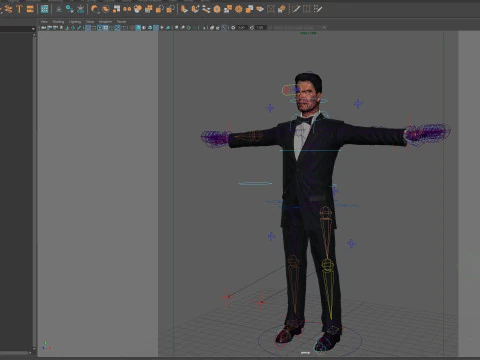Click the orange wireframe sphere shelf icon
The image size is (480, 360).
238,9
